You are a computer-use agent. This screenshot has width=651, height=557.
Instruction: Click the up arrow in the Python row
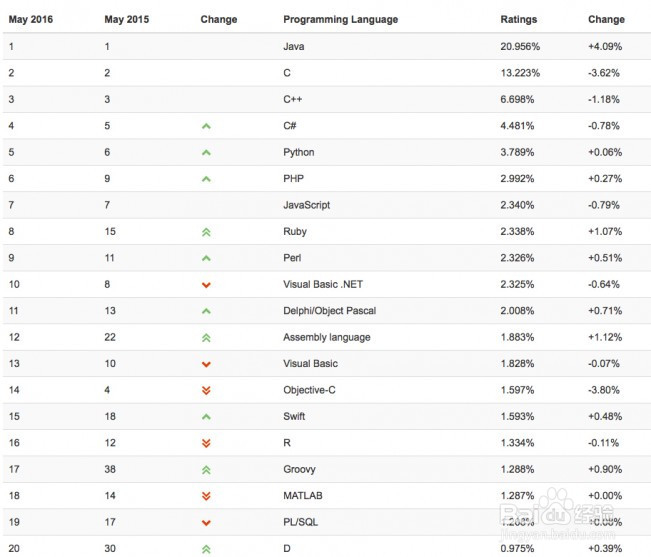pyautogui.click(x=206, y=152)
